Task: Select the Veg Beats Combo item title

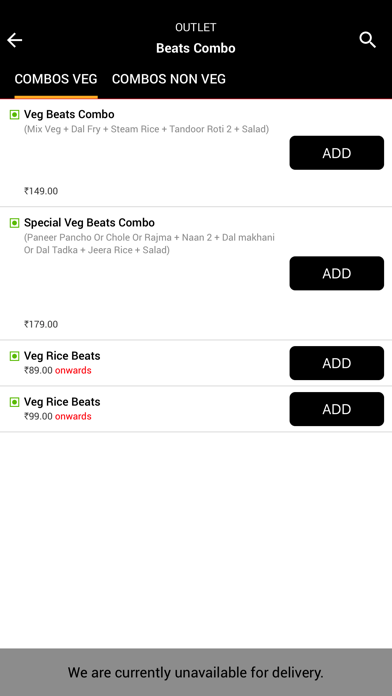Action: [x=69, y=115]
